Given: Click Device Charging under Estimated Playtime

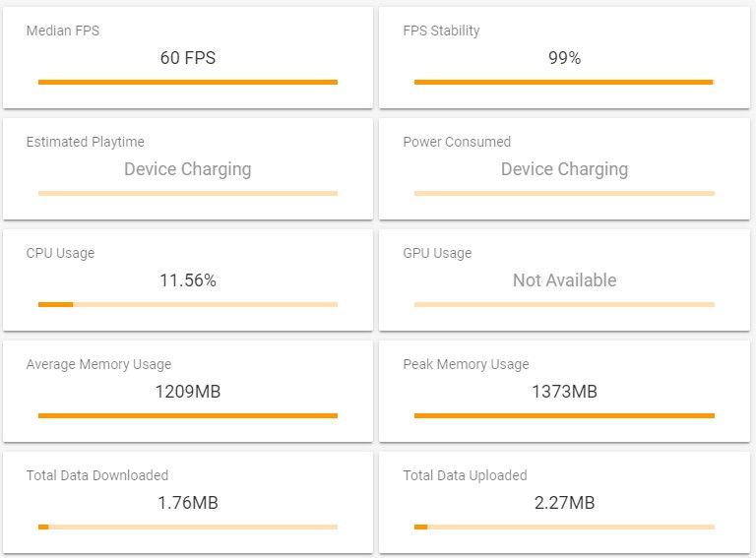Looking at the screenshot, I should 188,169.
